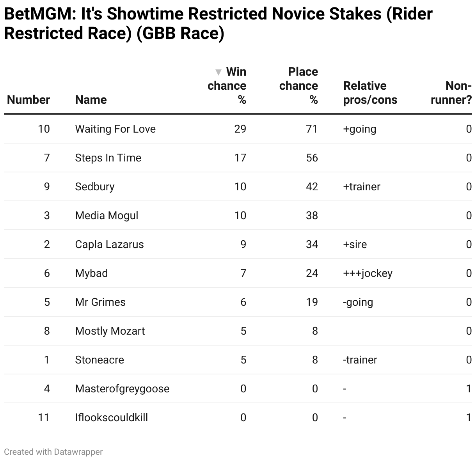Click the Non-runner? column header
The height and width of the screenshot is (461, 476).
click(x=451, y=93)
